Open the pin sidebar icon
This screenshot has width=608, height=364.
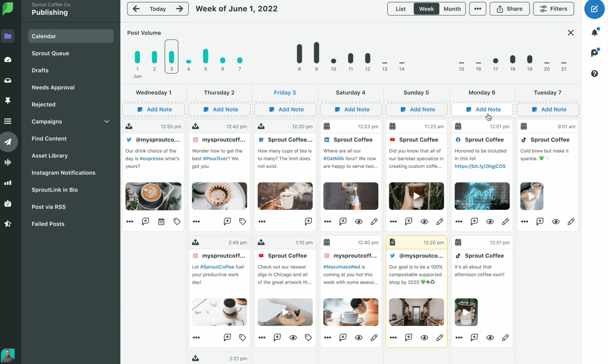(8, 100)
